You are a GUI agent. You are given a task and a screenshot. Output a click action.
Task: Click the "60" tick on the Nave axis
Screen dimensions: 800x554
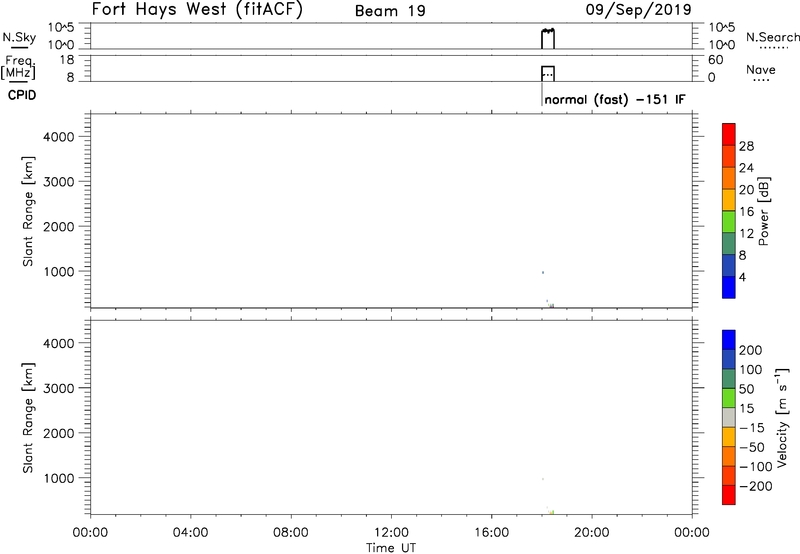[x=715, y=60]
